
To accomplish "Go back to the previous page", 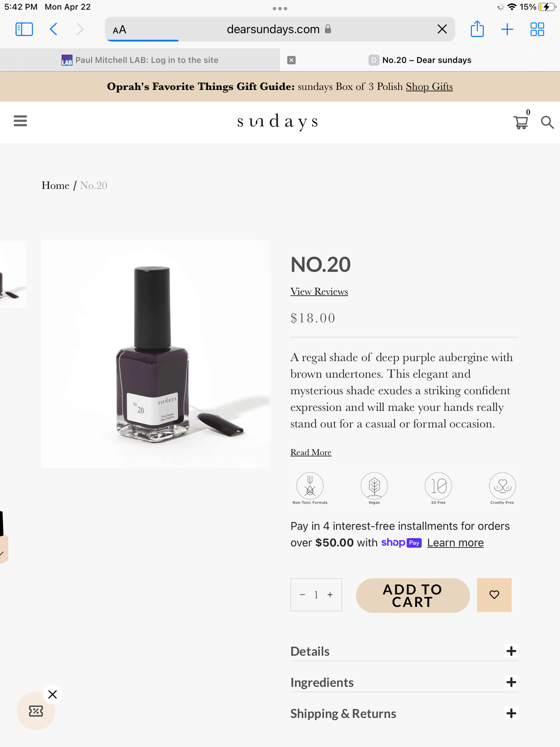I will [x=54, y=29].
